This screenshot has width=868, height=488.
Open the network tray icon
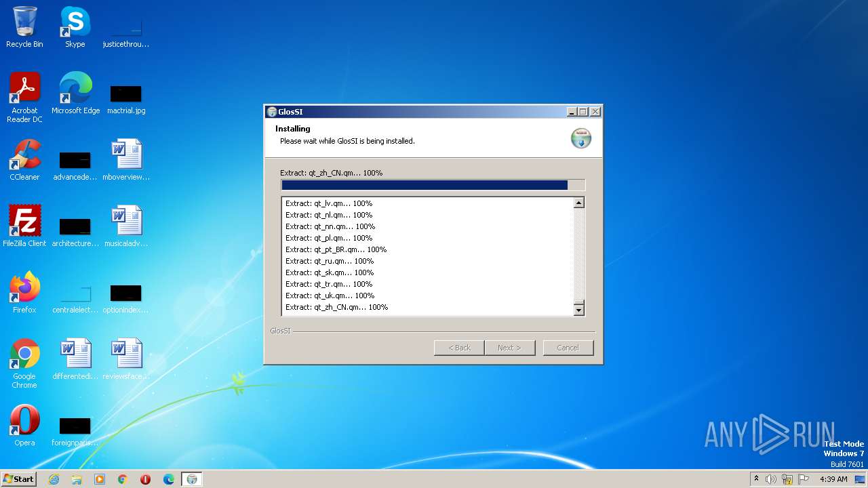pos(787,479)
